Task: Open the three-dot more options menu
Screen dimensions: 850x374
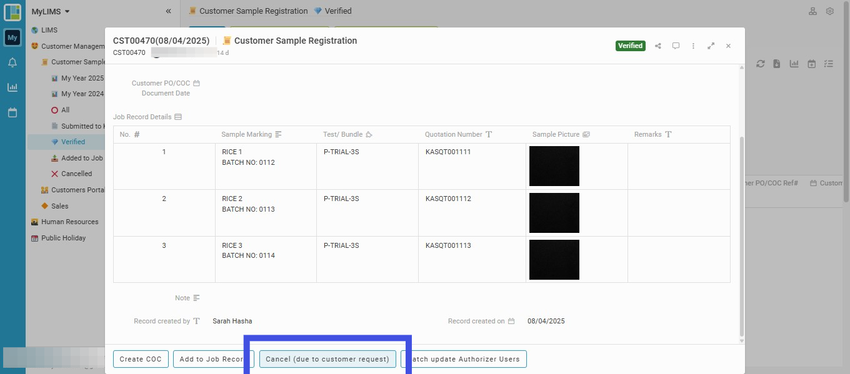Action: 693,46
